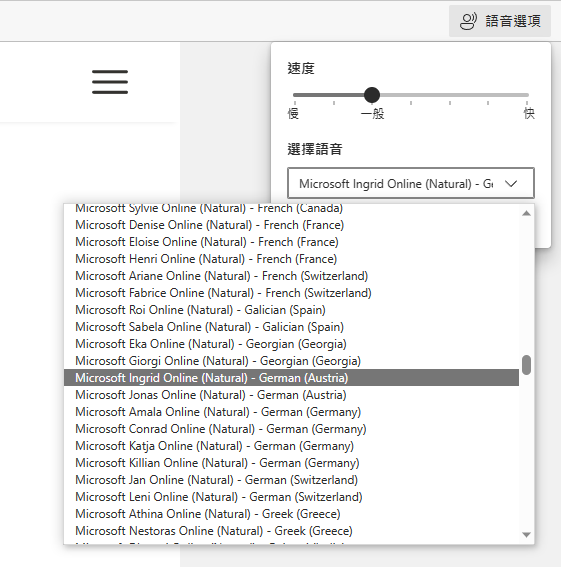561x567 pixels.
Task: Select highlighted Microsoft Ingrid German (Austria)
Action: [x=292, y=378]
